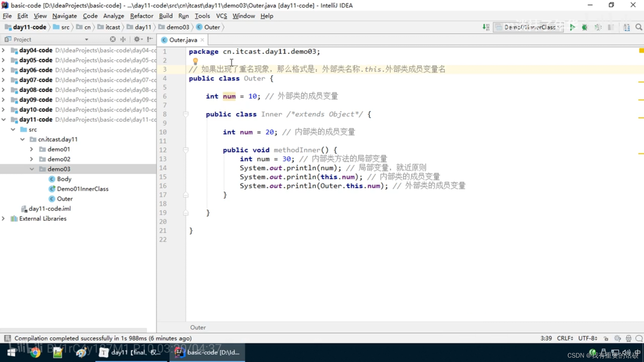The image size is (644, 362).
Task: Open Chrome from the Windows taskbar
Action: point(35,353)
